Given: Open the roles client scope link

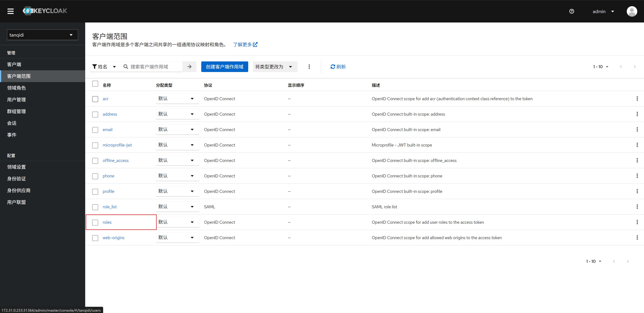Looking at the screenshot, I should click(x=107, y=222).
